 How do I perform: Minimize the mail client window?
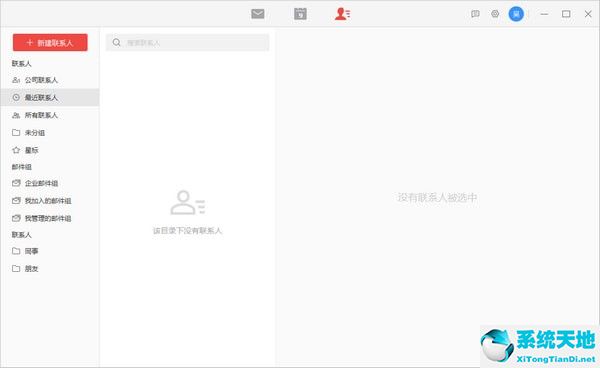point(544,14)
